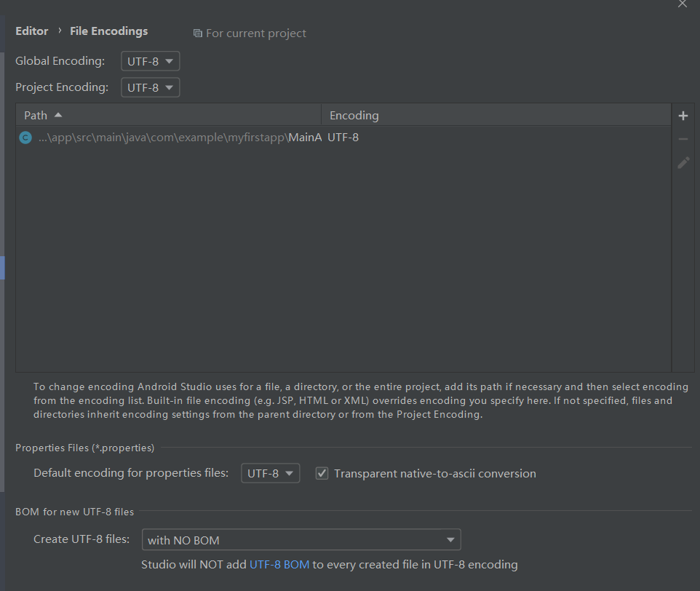Click the minus icon to remove path
Image resolution: width=700 pixels, height=591 pixels.
click(x=683, y=139)
